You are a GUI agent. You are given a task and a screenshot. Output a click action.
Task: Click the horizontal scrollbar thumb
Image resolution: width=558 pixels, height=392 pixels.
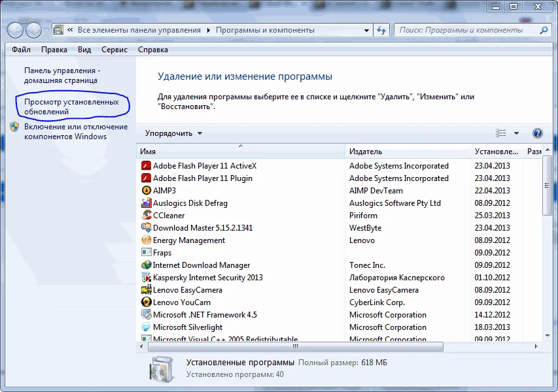point(296,346)
